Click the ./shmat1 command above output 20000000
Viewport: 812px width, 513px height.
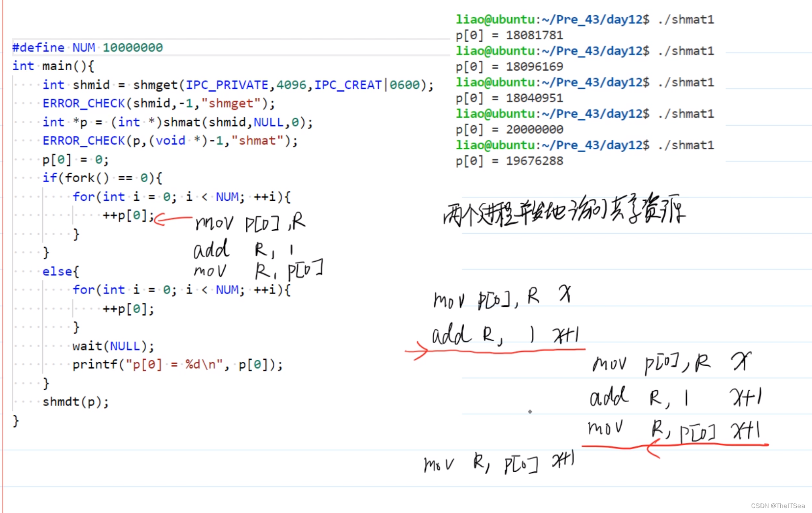(x=686, y=114)
